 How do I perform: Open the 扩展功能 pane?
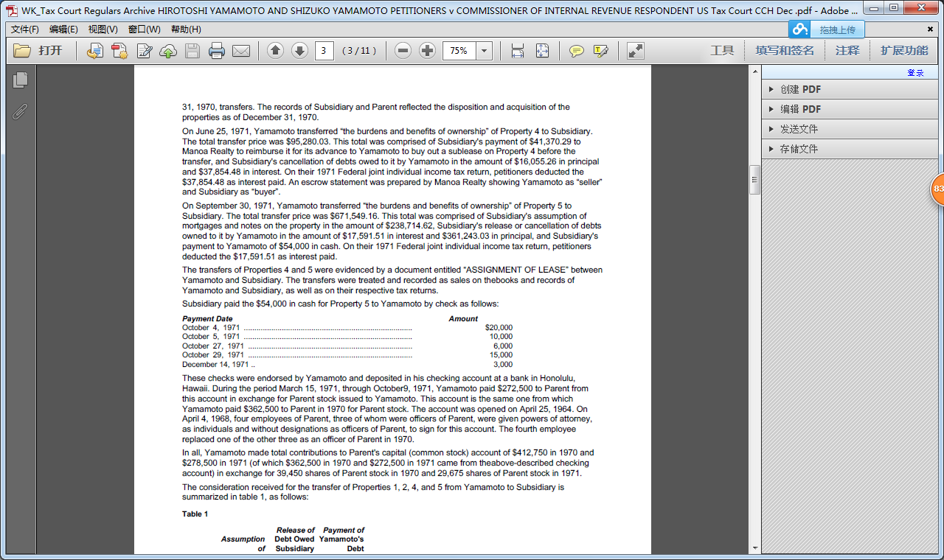pyautogui.click(x=904, y=51)
